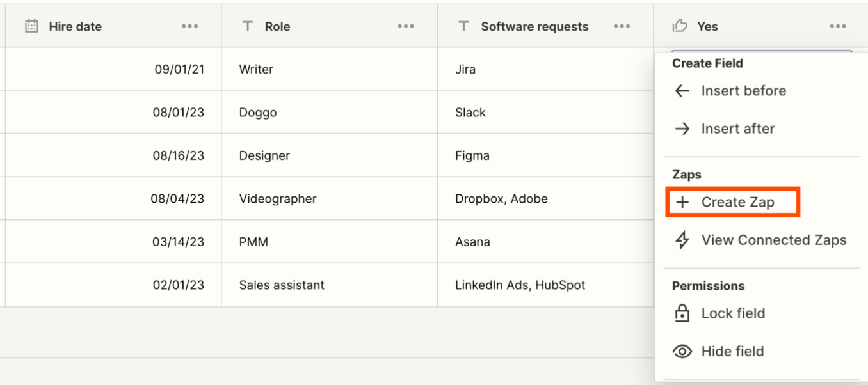Click the eye icon to hide field

(682, 351)
